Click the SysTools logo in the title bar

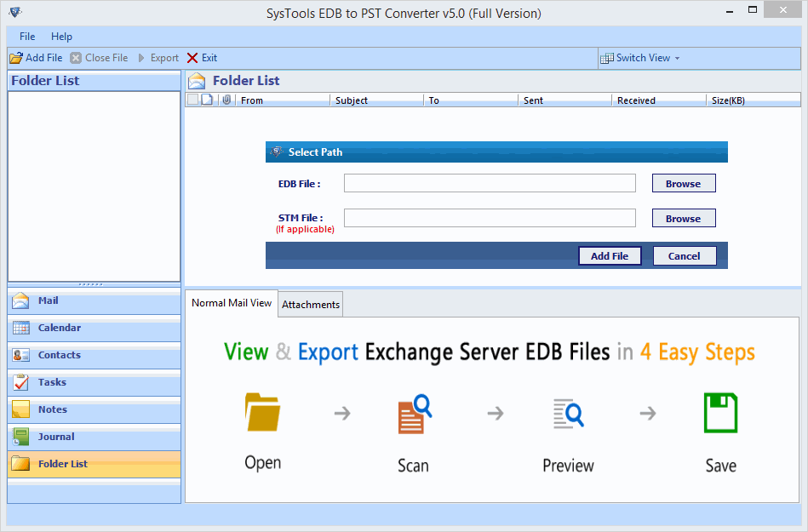pyautogui.click(x=15, y=12)
